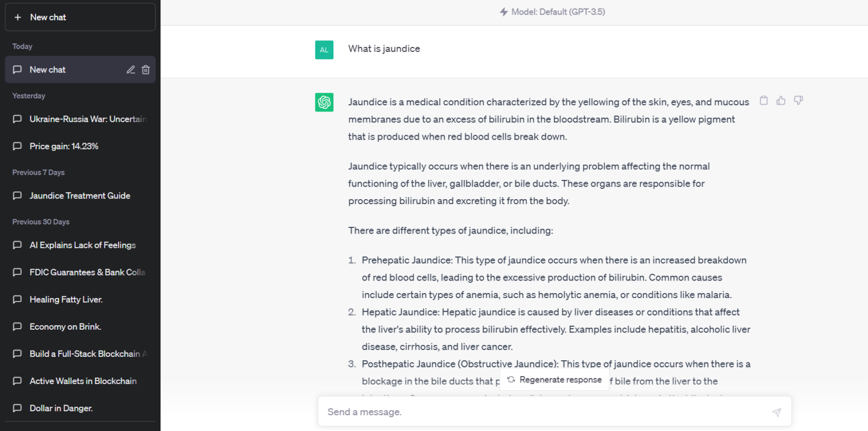Rename the current chat using the pencil icon
Screen dimensions: 868x431
click(x=131, y=69)
